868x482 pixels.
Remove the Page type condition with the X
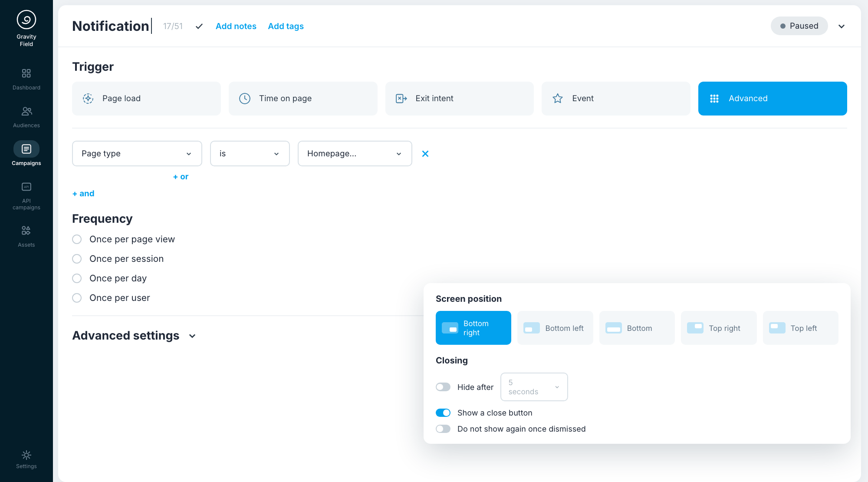(x=425, y=154)
